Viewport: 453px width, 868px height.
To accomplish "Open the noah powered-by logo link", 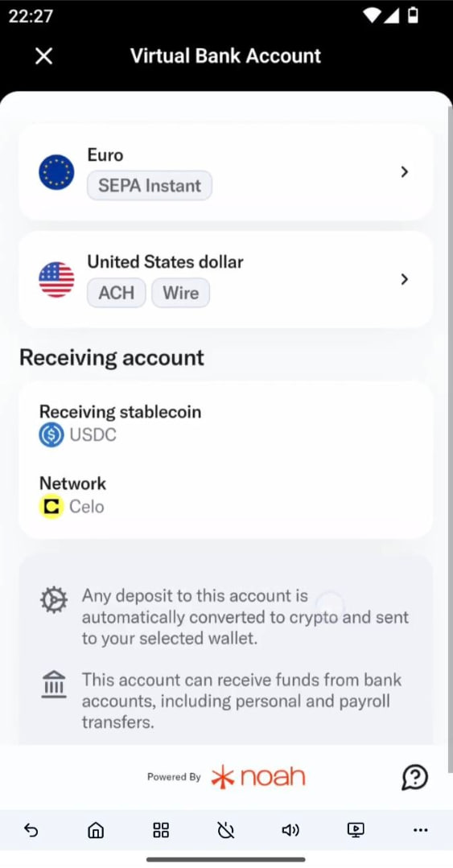I will 258,776.
